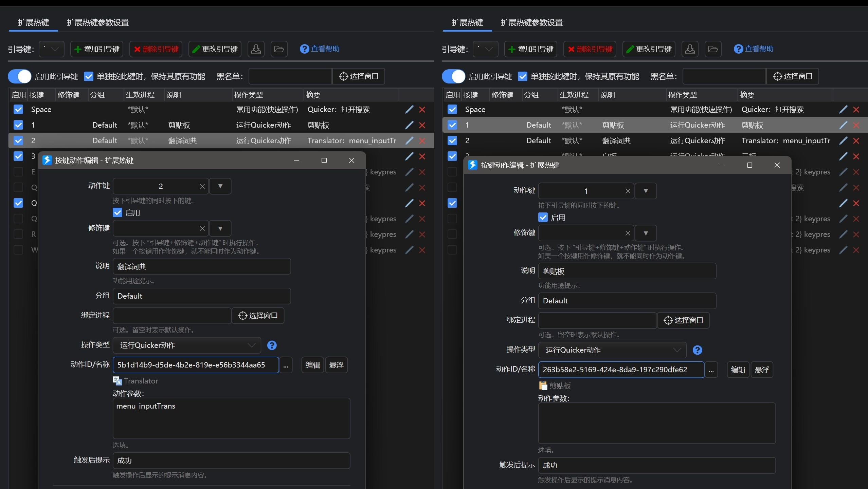Image resolution: width=868 pixels, height=489 pixels.
Task: Select Space row in right window table
Action: tap(655, 109)
